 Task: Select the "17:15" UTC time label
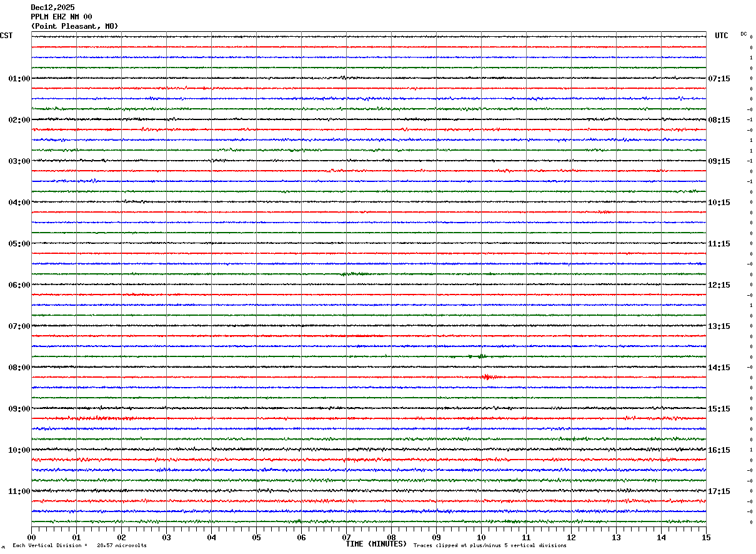[719, 491]
